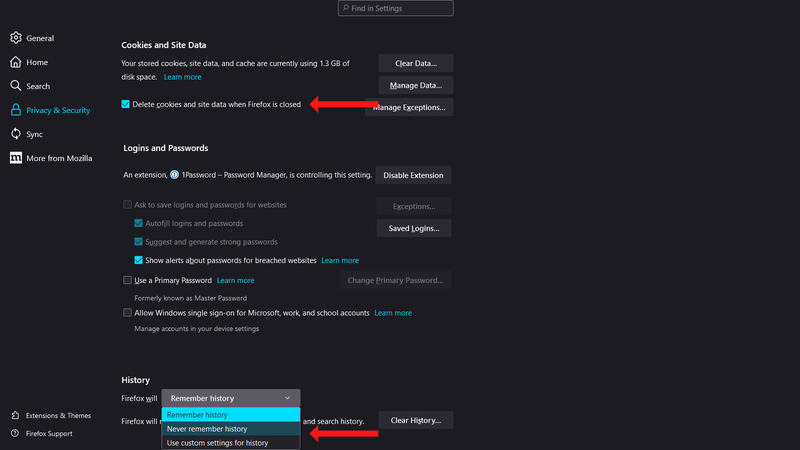
Task: Click the Clear Data button
Action: coord(415,64)
